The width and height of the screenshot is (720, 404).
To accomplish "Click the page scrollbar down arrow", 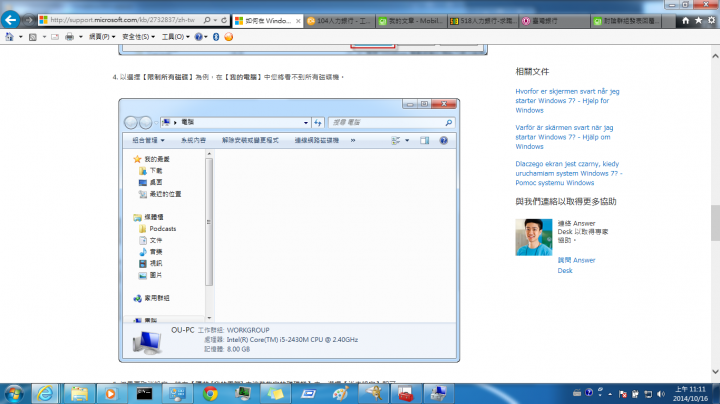I will tap(715, 371).
